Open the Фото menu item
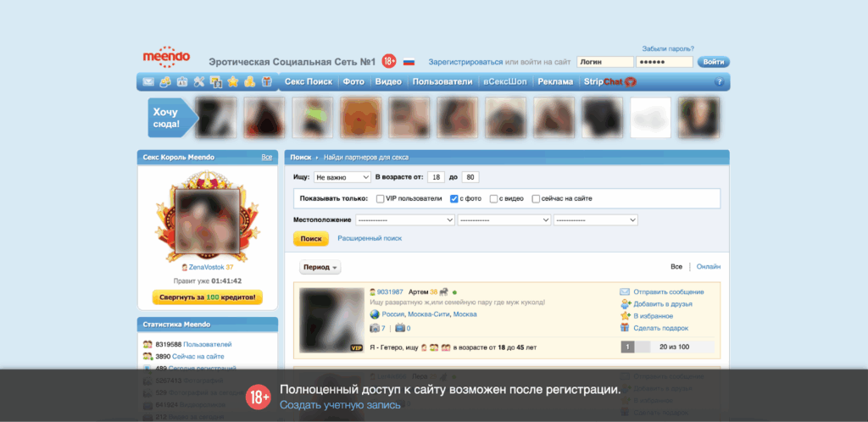Screen dimensions: 868x422 click(353, 82)
